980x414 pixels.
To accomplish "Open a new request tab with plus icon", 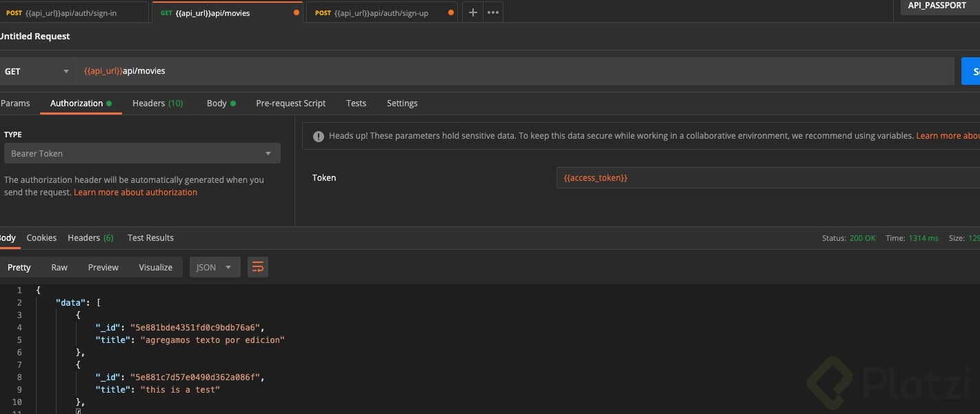I will (472, 12).
